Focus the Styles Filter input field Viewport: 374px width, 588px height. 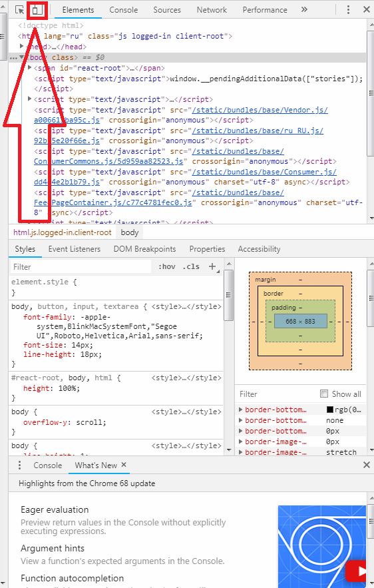[x=81, y=267]
